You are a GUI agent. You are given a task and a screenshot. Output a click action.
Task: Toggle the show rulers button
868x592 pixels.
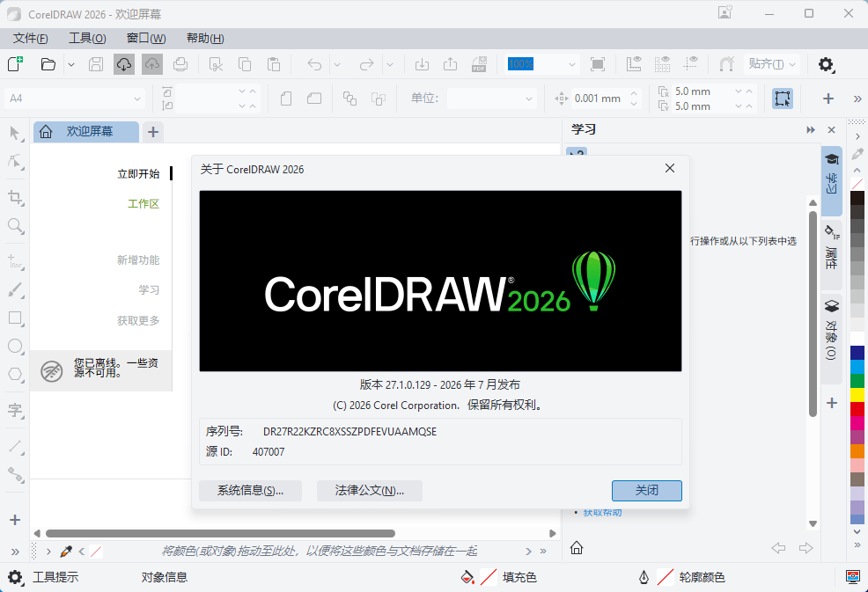(634, 64)
